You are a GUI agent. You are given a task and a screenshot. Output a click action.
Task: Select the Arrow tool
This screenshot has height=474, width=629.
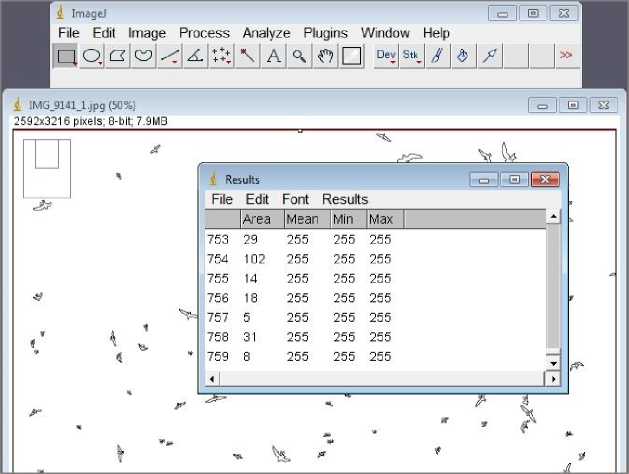click(489, 56)
